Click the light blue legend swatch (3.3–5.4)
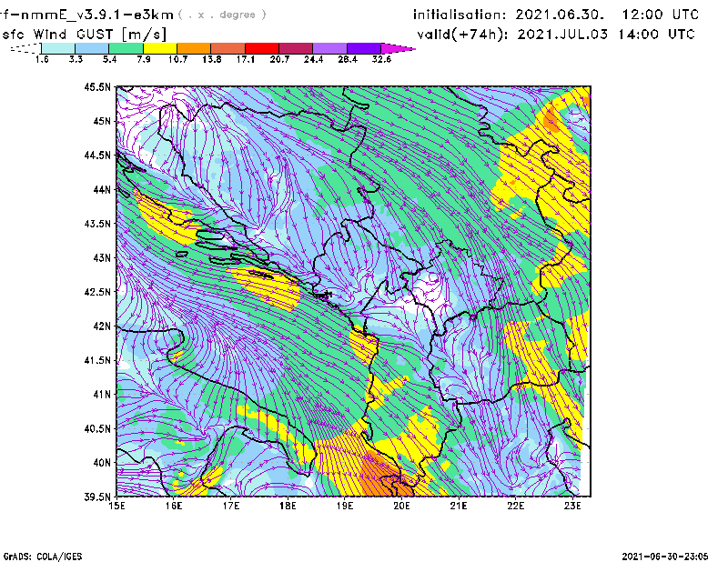This screenshot has width=728, height=562. (x=92, y=48)
